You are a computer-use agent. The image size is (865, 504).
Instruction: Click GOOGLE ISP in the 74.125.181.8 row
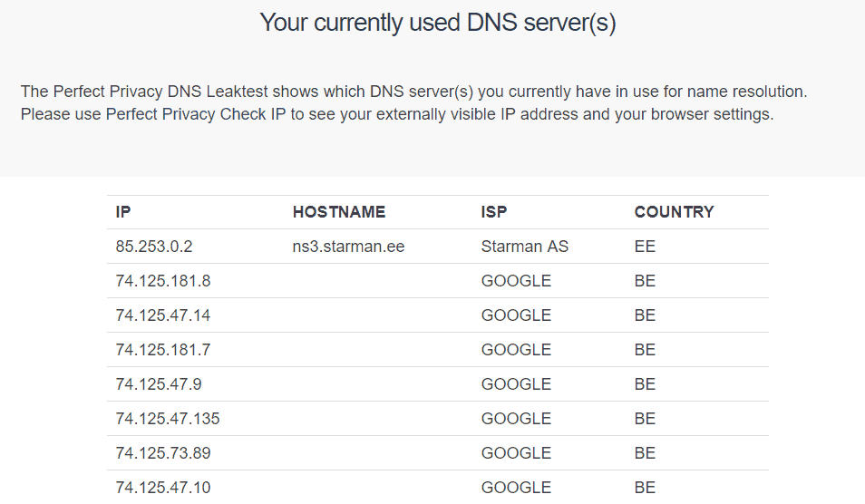coord(516,281)
